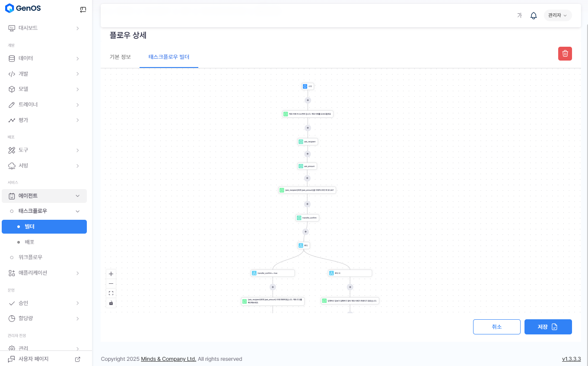Collapse the sidebar with the top icon

coord(83,10)
